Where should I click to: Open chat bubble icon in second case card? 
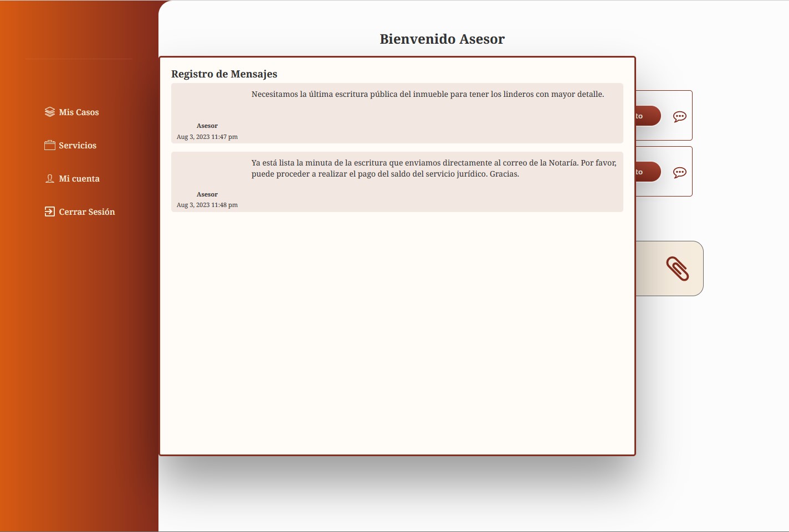pos(679,172)
